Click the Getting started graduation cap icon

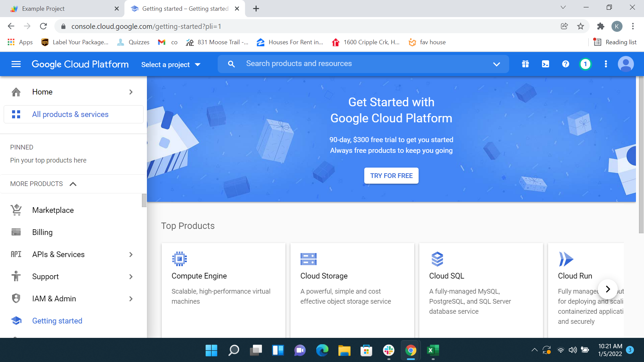[16, 321]
